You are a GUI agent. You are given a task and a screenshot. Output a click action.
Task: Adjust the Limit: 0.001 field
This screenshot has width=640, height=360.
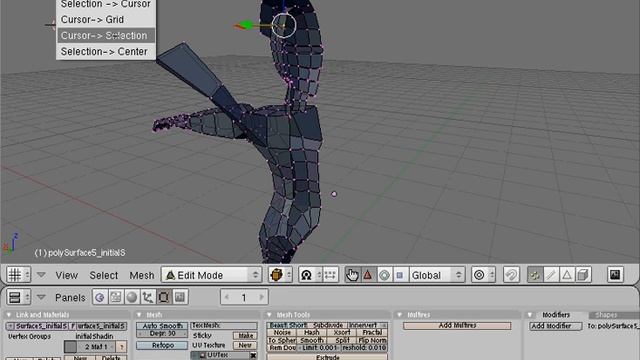pyautogui.click(x=318, y=347)
